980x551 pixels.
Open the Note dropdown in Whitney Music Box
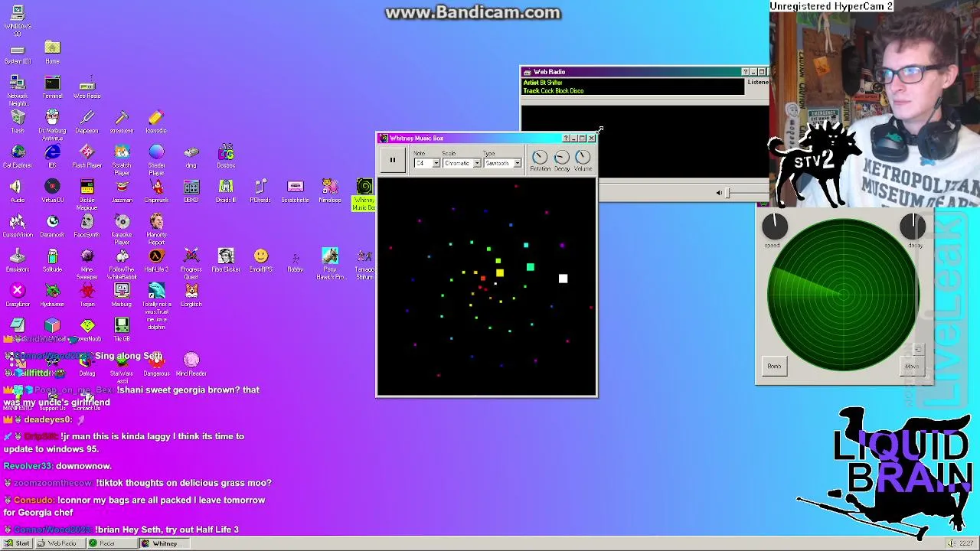426,163
